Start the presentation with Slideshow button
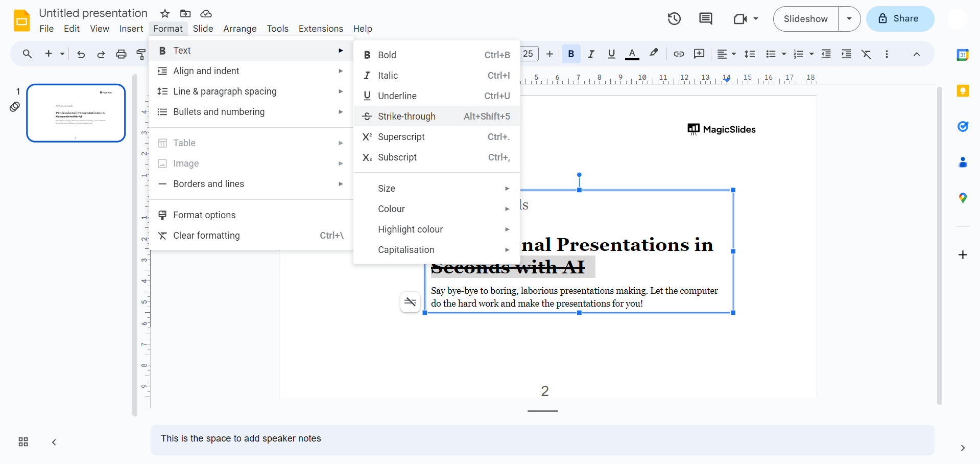 [x=805, y=19]
